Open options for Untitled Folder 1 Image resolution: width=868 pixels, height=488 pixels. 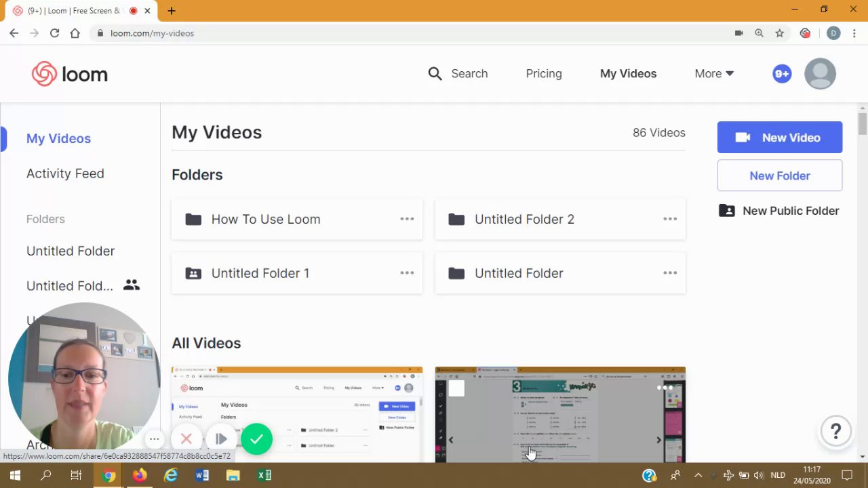[x=407, y=272]
